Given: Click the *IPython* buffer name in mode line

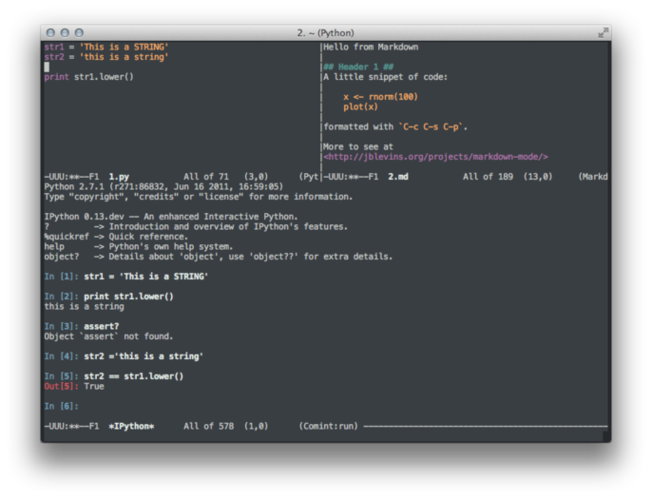Looking at the screenshot, I should (131, 426).
